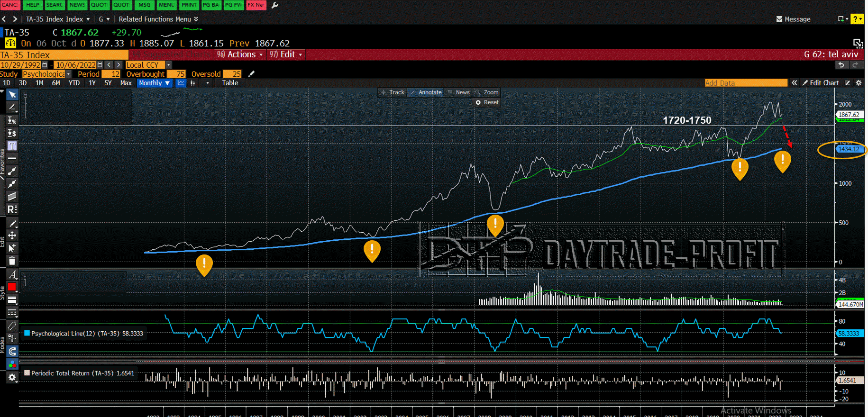Viewport: 868px width, 417px height.
Task: Choose the parallel channel tool
Action: point(12,196)
